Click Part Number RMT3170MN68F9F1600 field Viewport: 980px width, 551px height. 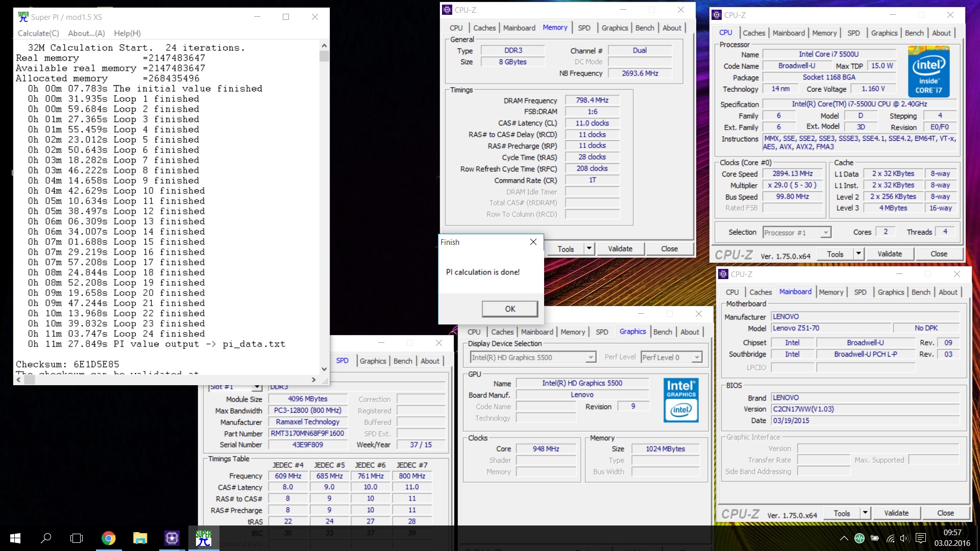pos(307,434)
